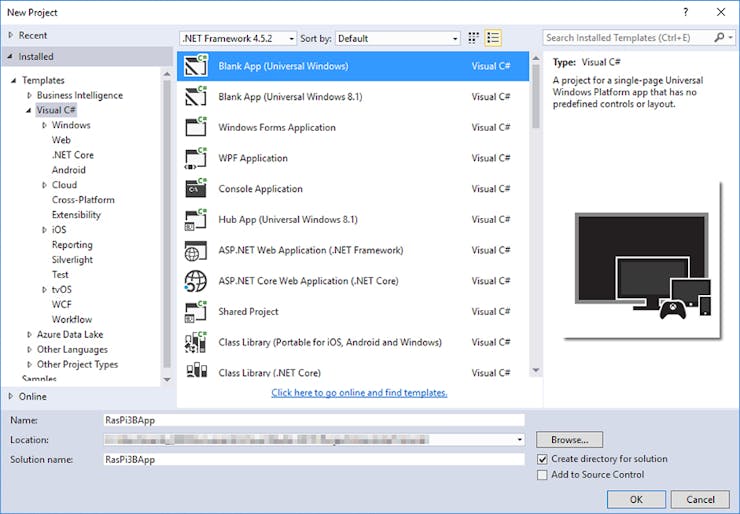Expand the Recent section

point(10,35)
